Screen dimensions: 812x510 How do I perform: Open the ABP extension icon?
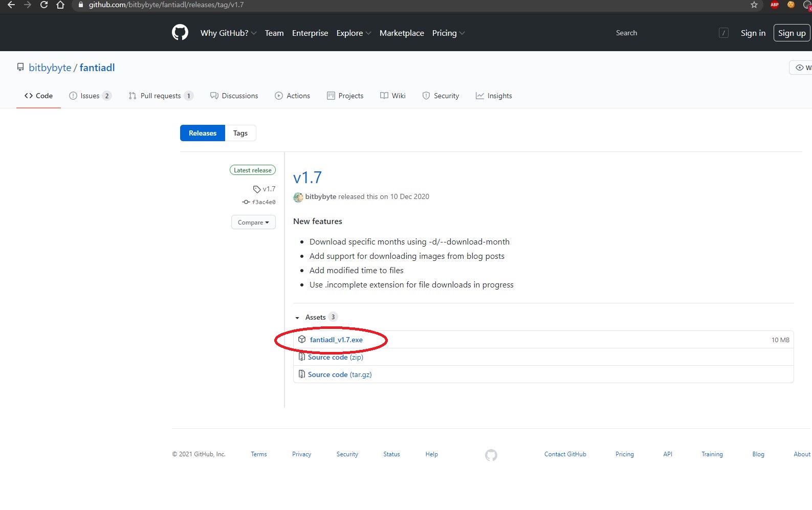775,5
